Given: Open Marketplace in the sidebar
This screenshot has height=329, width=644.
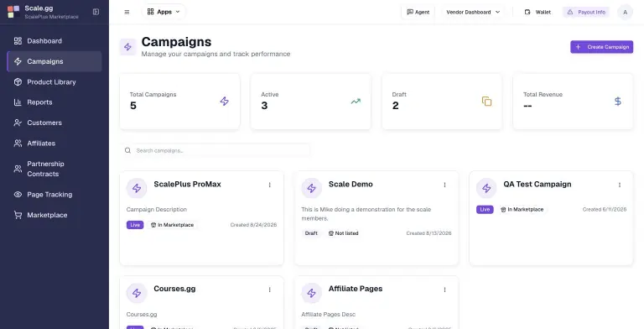Looking at the screenshot, I should [x=55, y=215].
